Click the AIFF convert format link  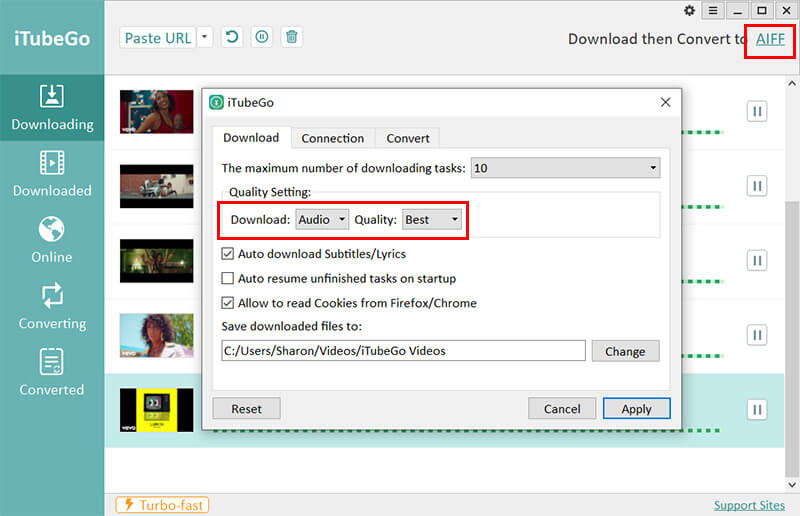pos(770,39)
